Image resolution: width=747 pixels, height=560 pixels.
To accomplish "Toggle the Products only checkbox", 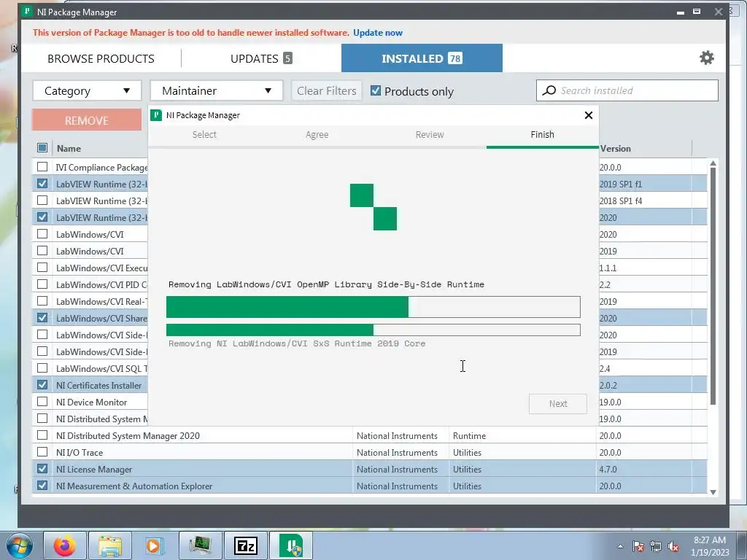I will [376, 90].
